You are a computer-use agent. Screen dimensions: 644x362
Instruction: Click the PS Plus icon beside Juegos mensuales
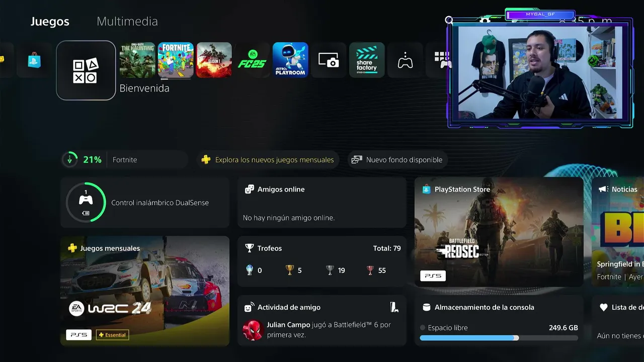click(x=72, y=248)
